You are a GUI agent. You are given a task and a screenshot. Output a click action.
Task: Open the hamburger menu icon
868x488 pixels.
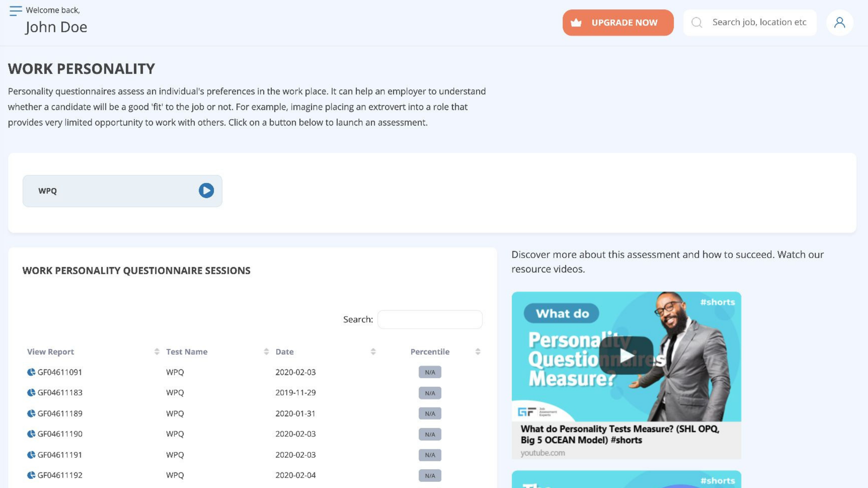click(x=15, y=11)
